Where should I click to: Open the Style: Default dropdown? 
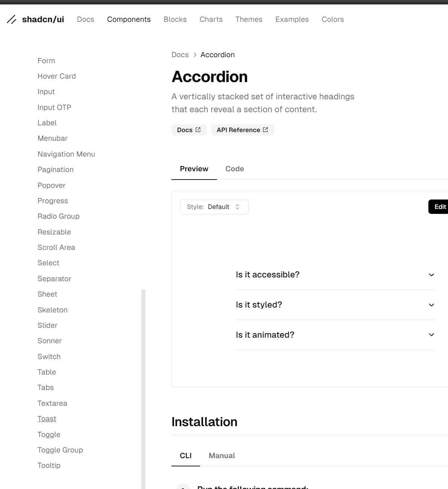click(214, 207)
